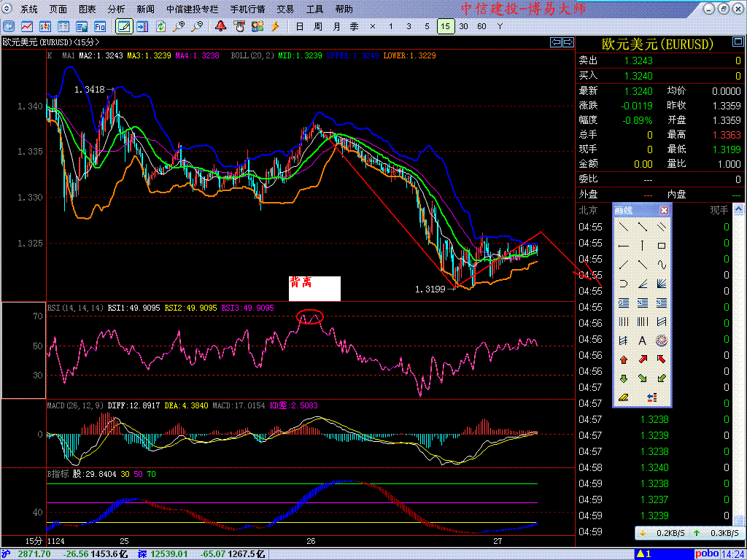This screenshot has height=560, width=747.
Task: Select the text annotation A tool
Action: [x=643, y=341]
